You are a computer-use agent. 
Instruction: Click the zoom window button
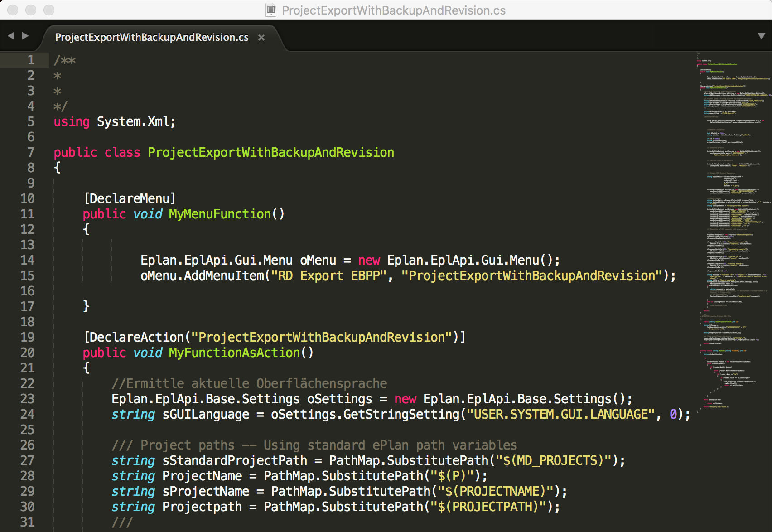(x=49, y=10)
